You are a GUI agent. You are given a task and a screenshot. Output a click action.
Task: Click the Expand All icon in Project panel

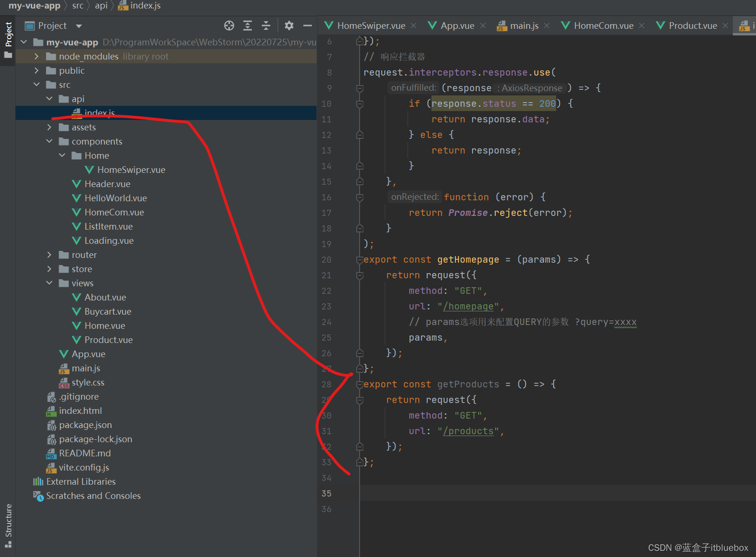(248, 26)
